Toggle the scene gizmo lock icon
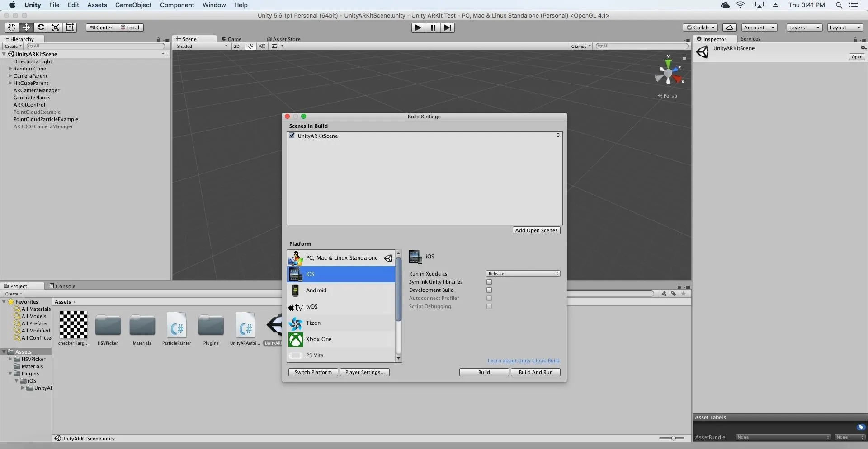Viewport: 868px width, 449px height. (x=684, y=58)
